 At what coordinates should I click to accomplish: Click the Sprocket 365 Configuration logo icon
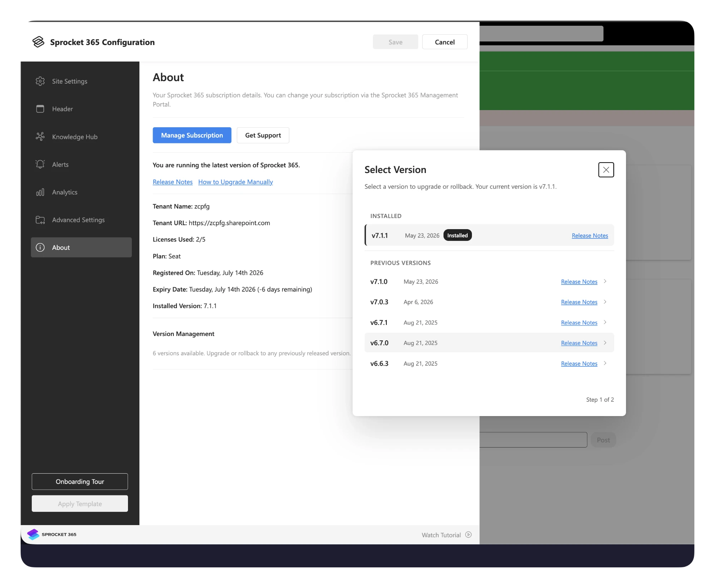coord(38,42)
